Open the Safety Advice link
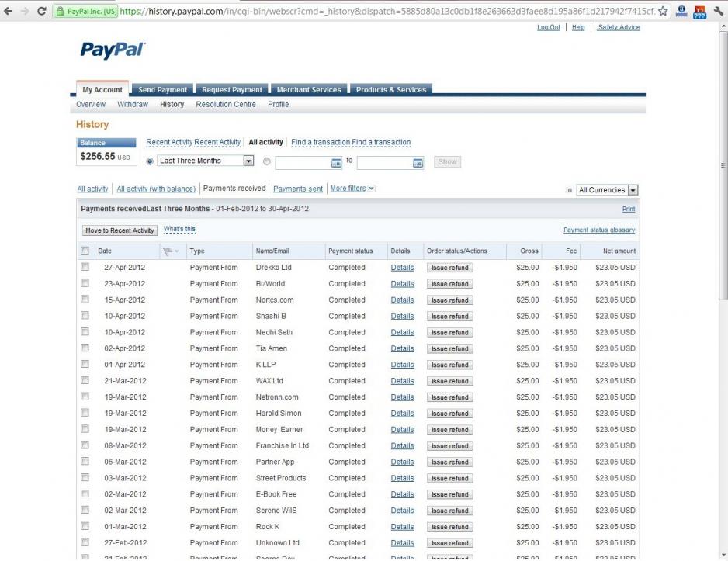The height and width of the screenshot is (561, 728). [619, 27]
